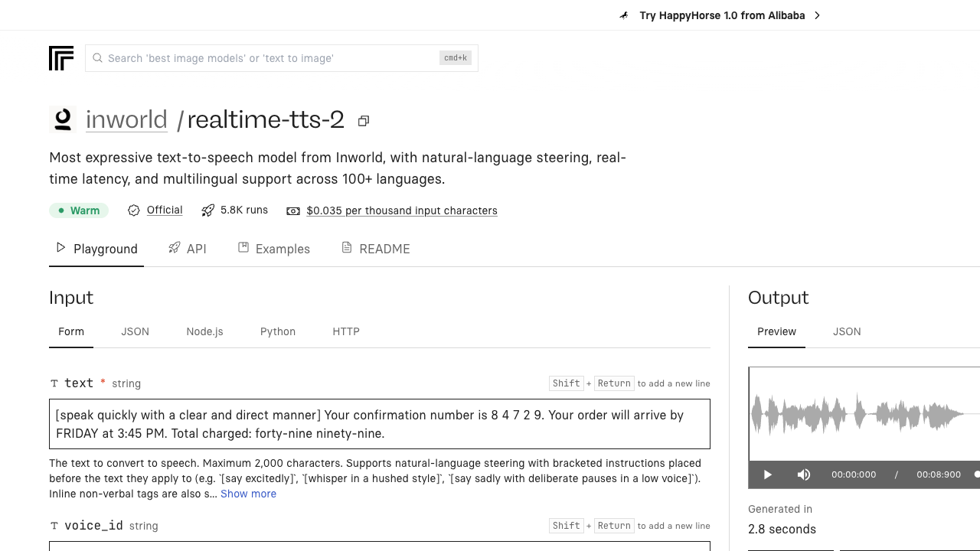Viewport: 980px width, 551px height.
Task: Switch Output to the Preview tab
Action: pos(776,331)
